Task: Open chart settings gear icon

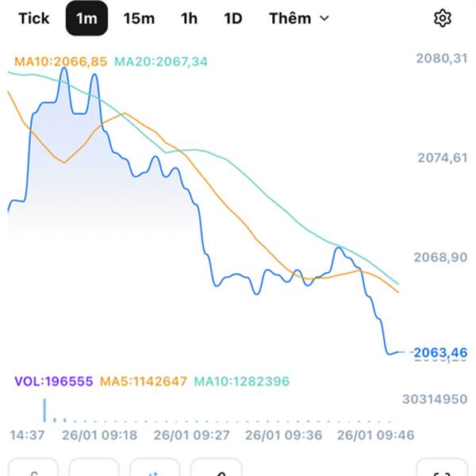Action: tap(443, 18)
